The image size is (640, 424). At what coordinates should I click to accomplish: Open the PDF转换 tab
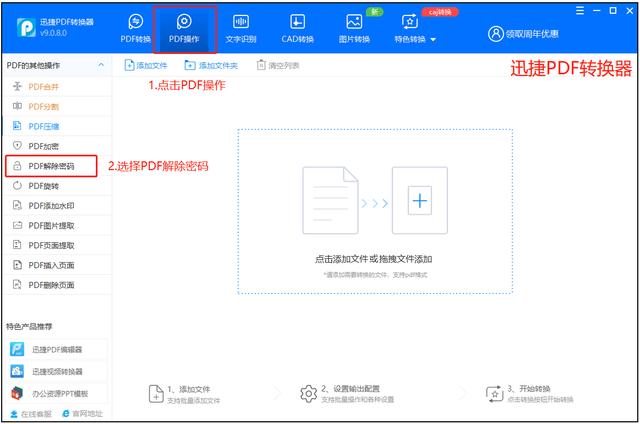coord(136,29)
